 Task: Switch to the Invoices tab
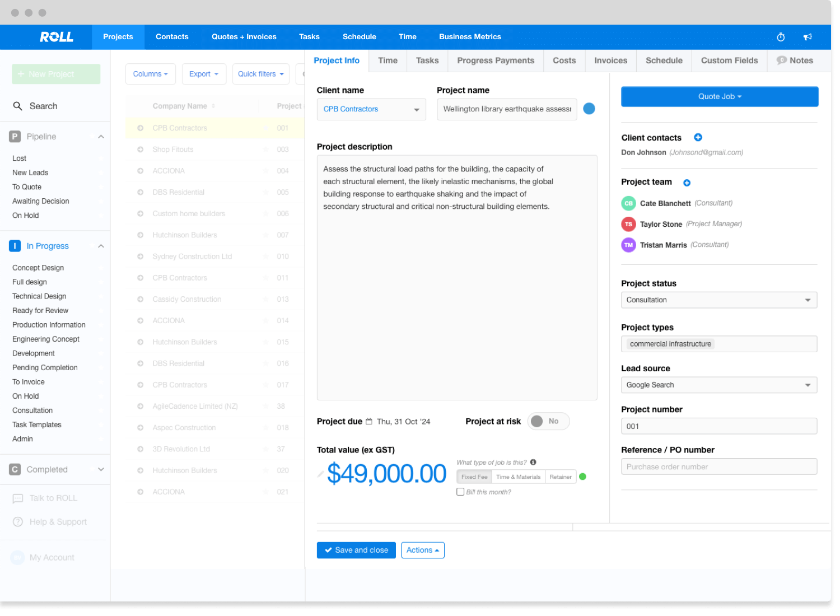610,60
